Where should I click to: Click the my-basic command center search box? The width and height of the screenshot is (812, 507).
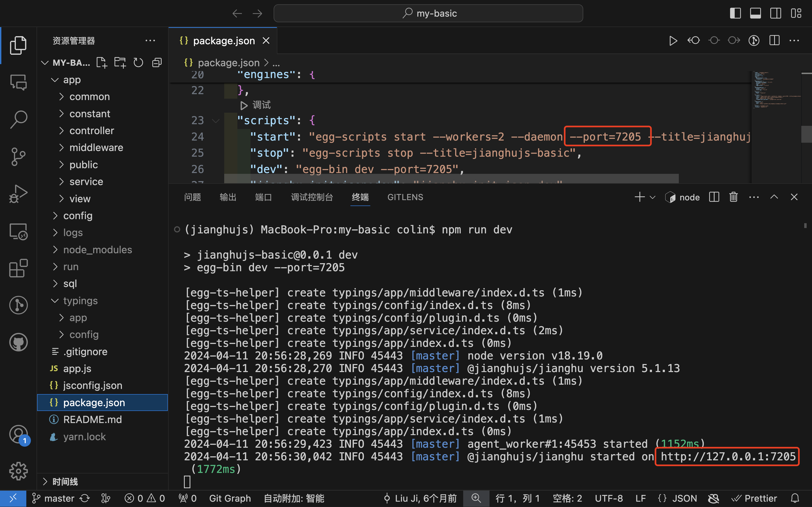click(429, 13)
